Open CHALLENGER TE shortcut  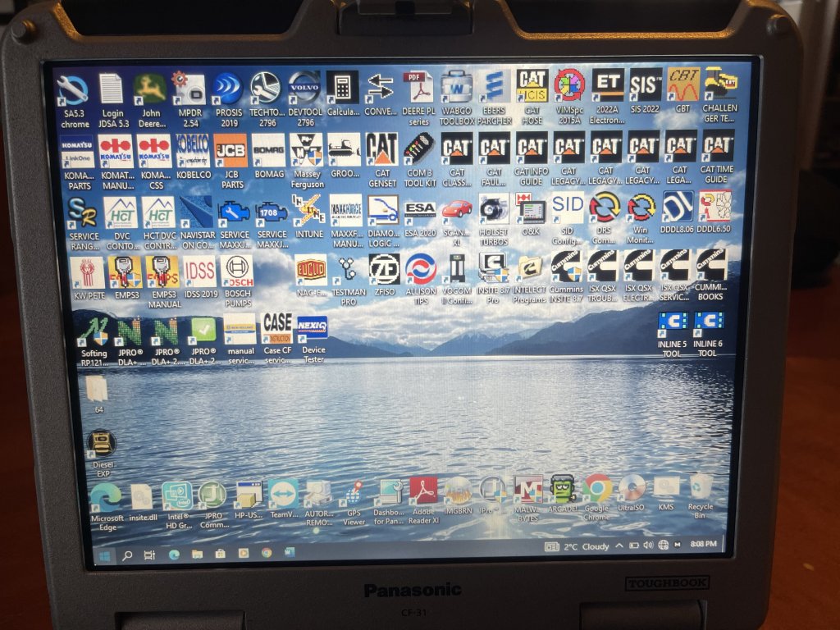click(720, 84)
